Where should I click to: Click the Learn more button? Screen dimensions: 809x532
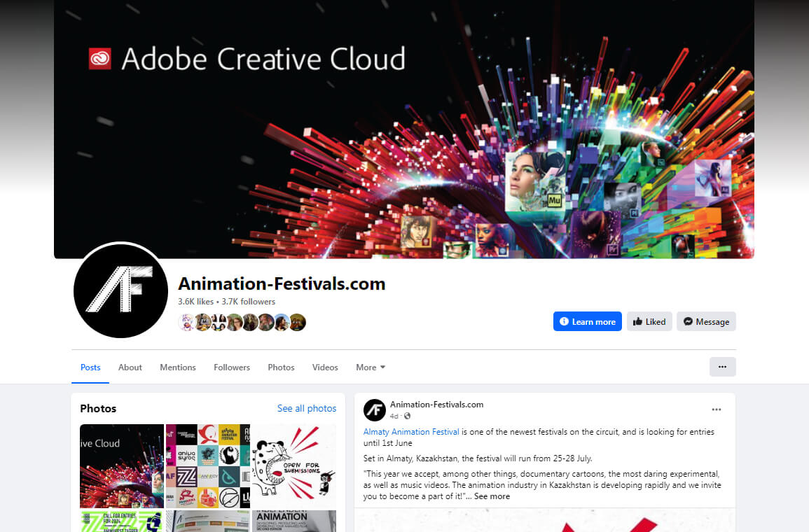point(587,321)
